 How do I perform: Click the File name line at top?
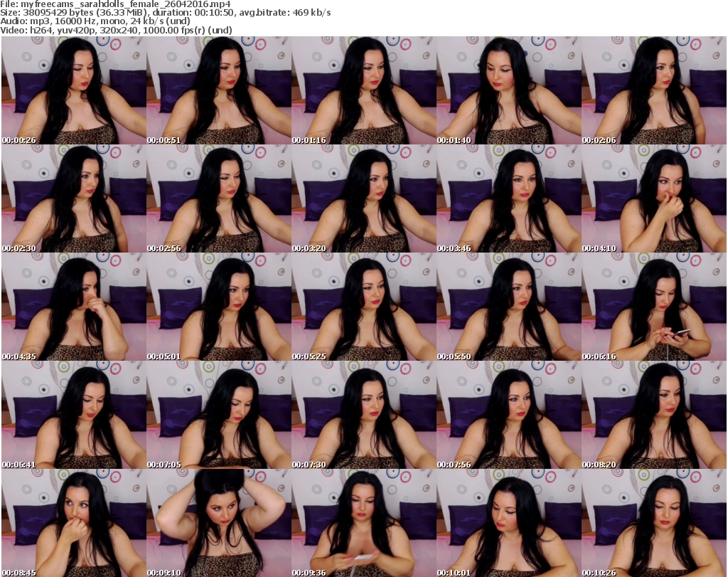pyautogui.click(x=115, y=4)
